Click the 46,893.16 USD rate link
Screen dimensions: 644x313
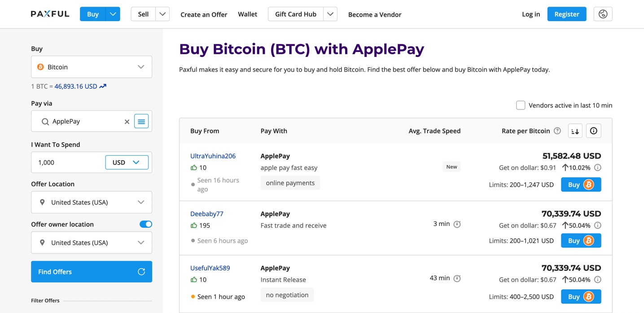(76, 86)
